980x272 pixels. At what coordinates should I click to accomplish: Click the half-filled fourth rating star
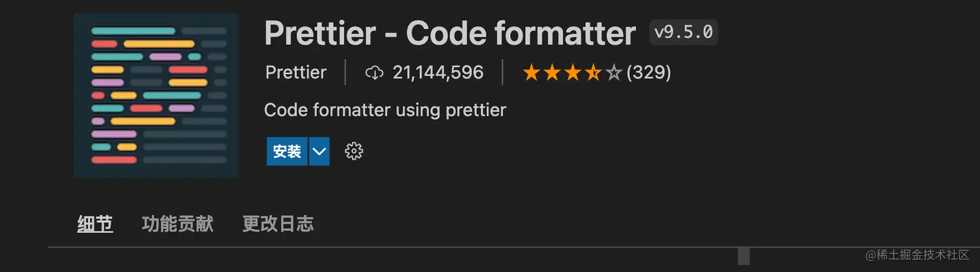coord(593,73)
